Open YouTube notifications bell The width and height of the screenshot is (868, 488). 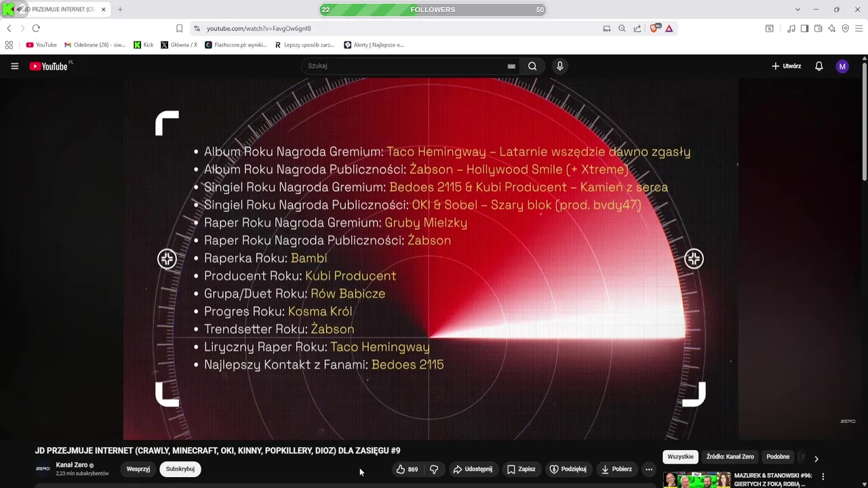point(818,66)
